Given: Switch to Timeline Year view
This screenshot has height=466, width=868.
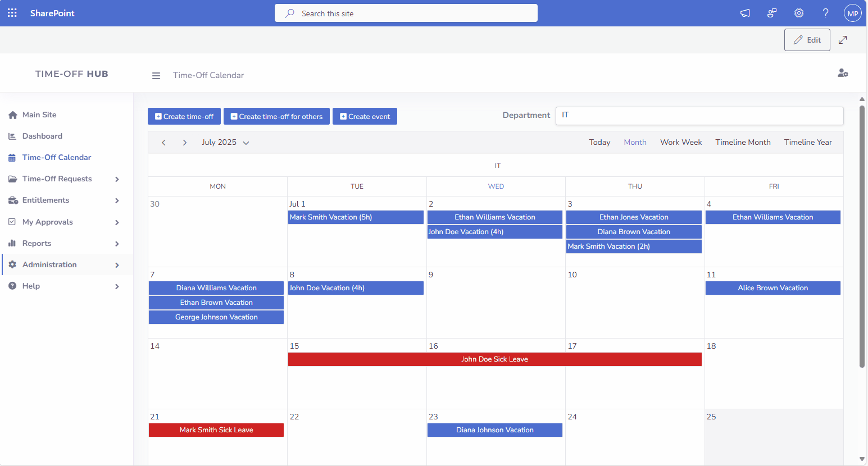Looking at the screenshot, I should click(808, 143).
